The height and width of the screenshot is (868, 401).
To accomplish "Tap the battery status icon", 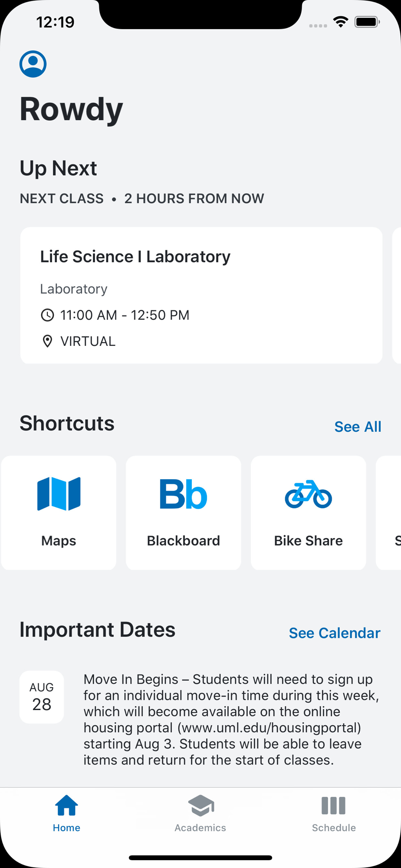I will [367, 22].
